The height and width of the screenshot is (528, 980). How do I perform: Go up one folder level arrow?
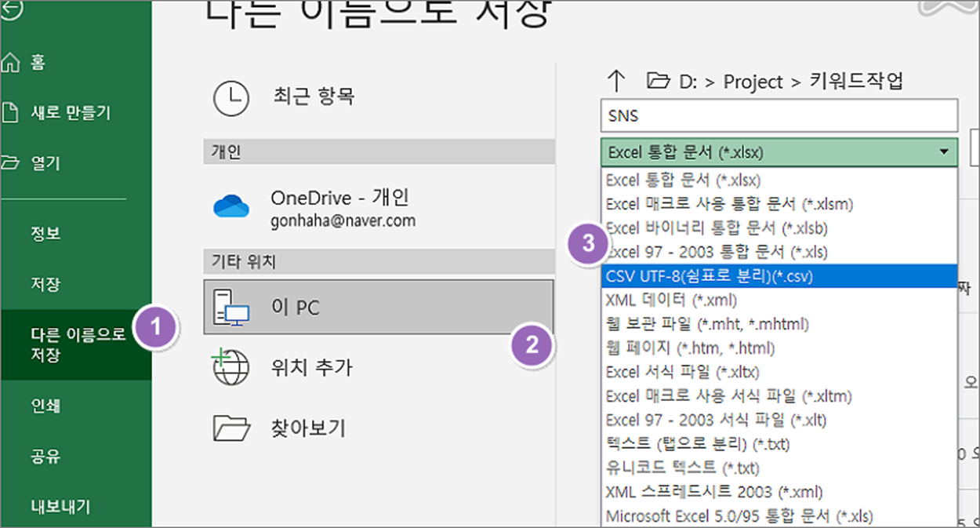(x=617, y=80)
